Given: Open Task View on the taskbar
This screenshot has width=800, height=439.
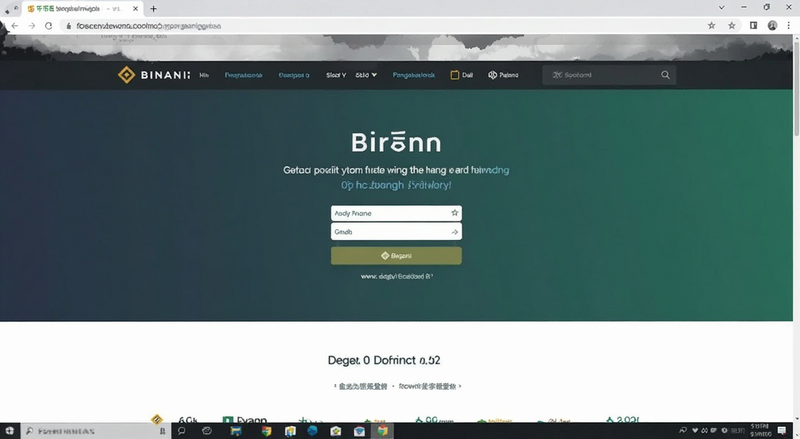Looking at the screenshot, I should [207, 431].
